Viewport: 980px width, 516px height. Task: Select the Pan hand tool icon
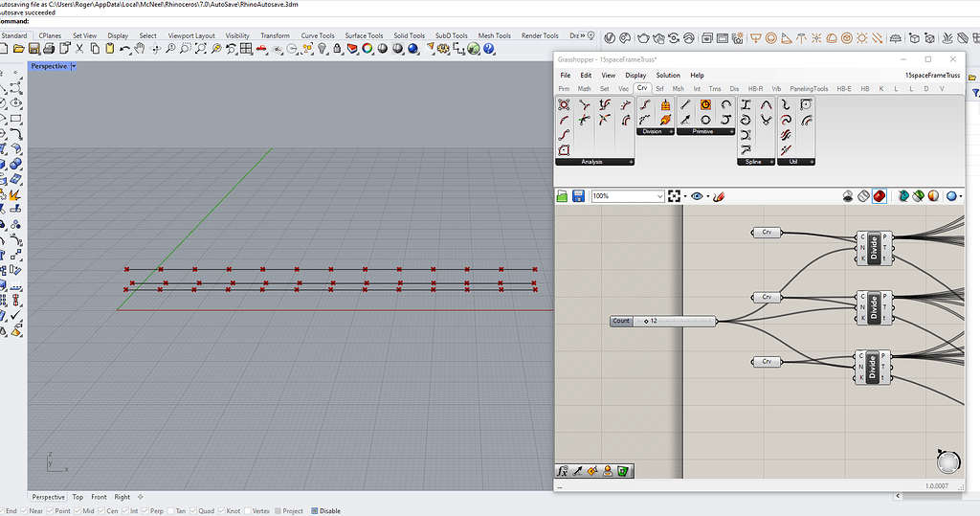[x=140, y=49]
